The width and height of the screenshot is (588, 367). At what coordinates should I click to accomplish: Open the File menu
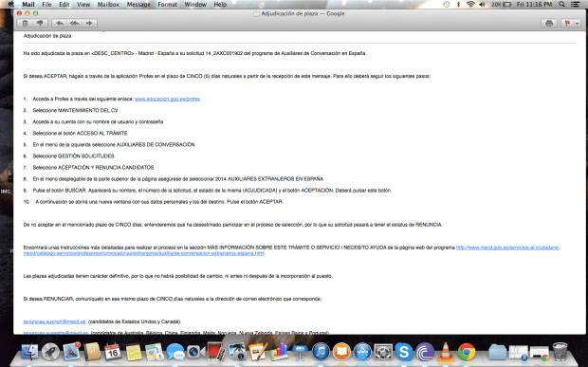(x=46, y=4)
